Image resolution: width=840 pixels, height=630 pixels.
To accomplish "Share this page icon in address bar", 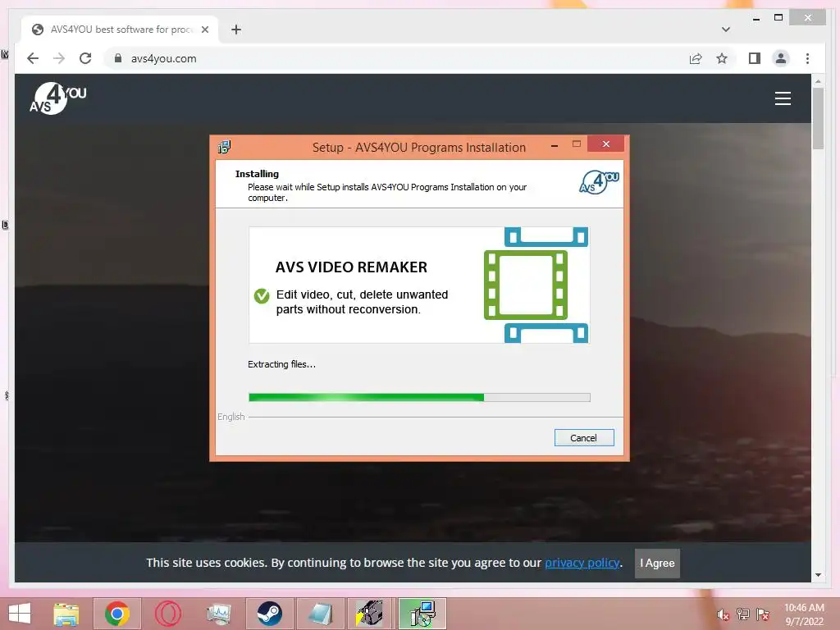I will pos(696,58).
